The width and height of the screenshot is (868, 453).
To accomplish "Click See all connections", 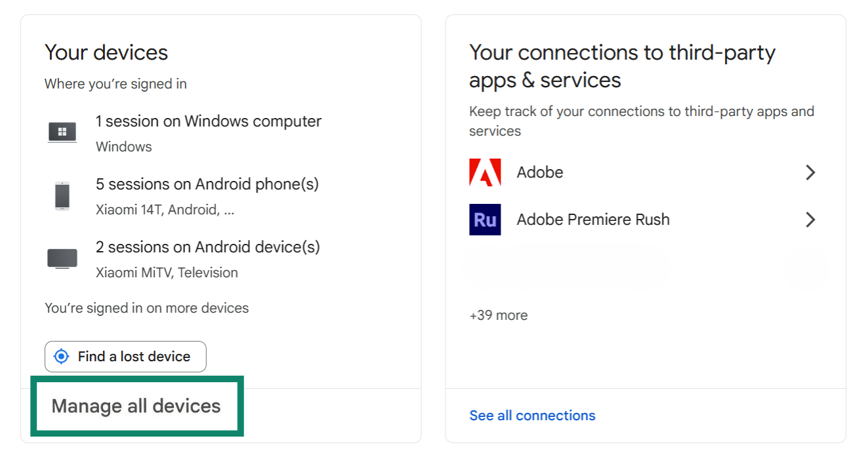I will click(532, 415).
